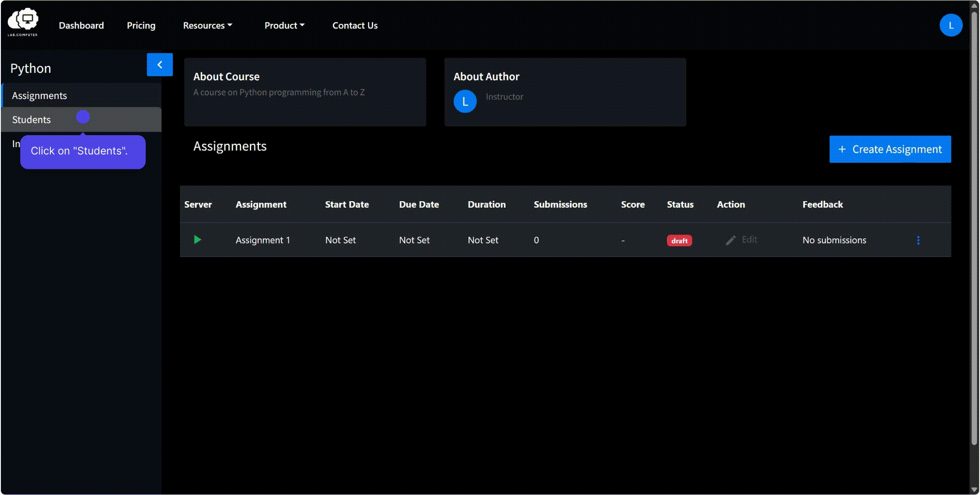Click the instructor avatar in About Author
The image size is (980, 495).
tap(465, 101)
